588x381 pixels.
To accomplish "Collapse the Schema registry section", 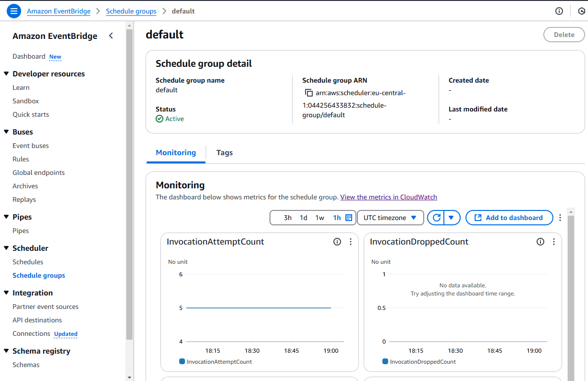I will tap(6, 351).
